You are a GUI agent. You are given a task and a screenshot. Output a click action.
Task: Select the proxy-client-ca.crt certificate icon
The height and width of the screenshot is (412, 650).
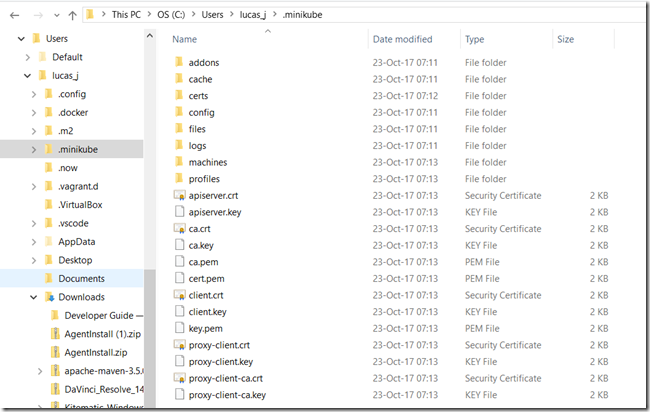(179, 378)
